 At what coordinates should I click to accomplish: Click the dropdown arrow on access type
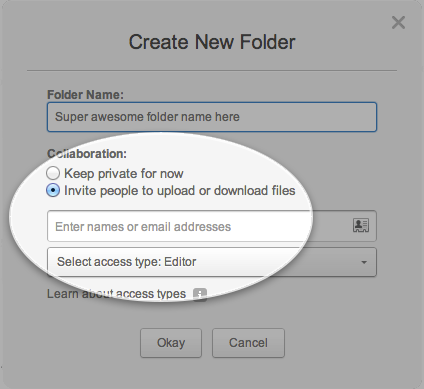tap(364, 262)
